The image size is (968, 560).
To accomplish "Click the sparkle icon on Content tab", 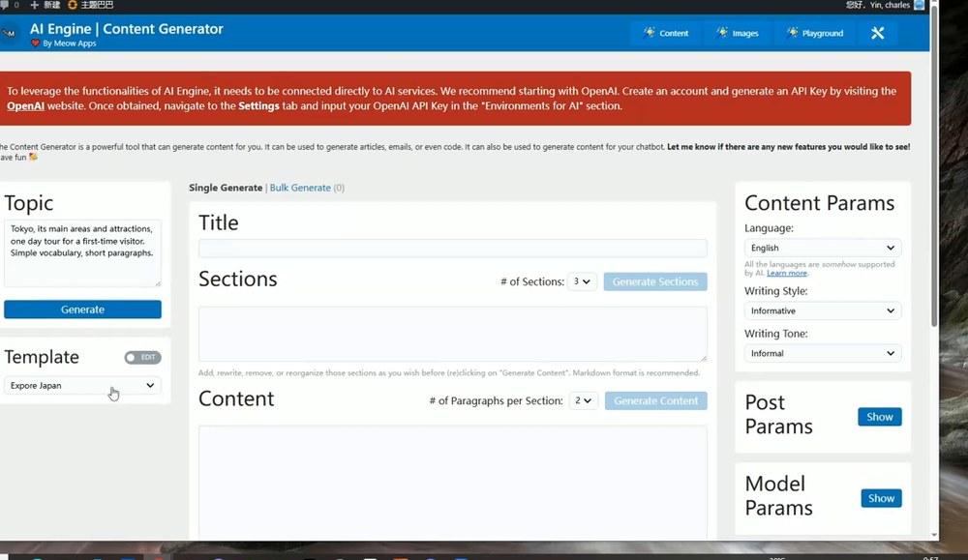I will tap(649, 33).
